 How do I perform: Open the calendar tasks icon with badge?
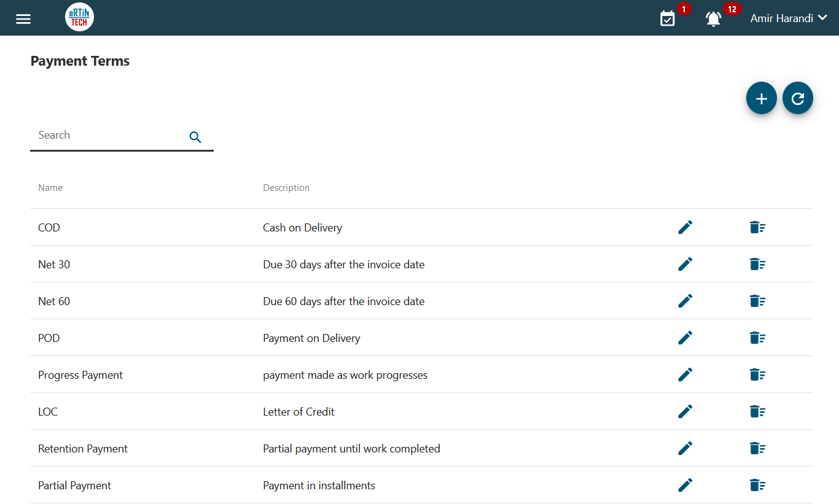(668, 18)
